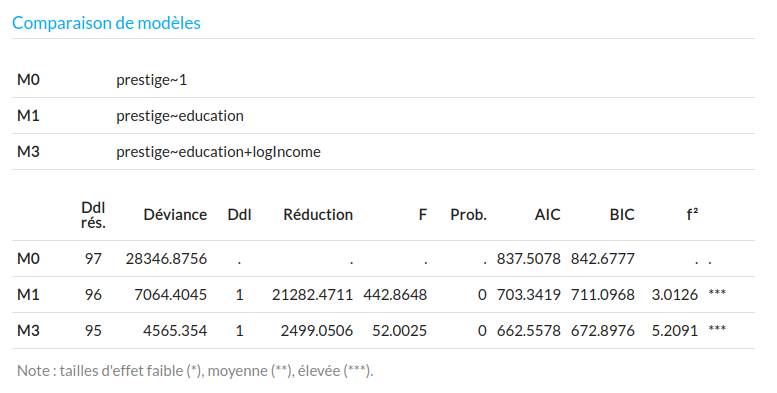Click BIC value 711.0968
777x393 pixels.
tap(603, 295)
